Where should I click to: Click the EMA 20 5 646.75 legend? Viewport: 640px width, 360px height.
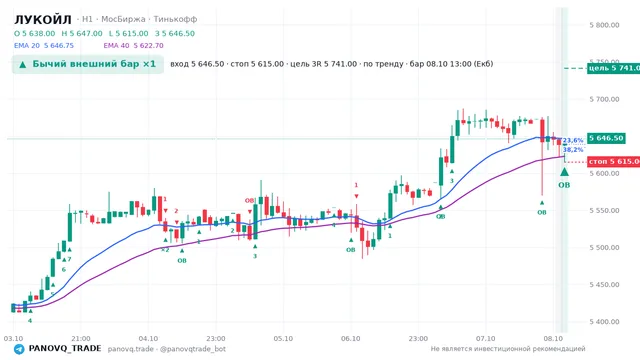pyautogui.click(x=44, y=46)
